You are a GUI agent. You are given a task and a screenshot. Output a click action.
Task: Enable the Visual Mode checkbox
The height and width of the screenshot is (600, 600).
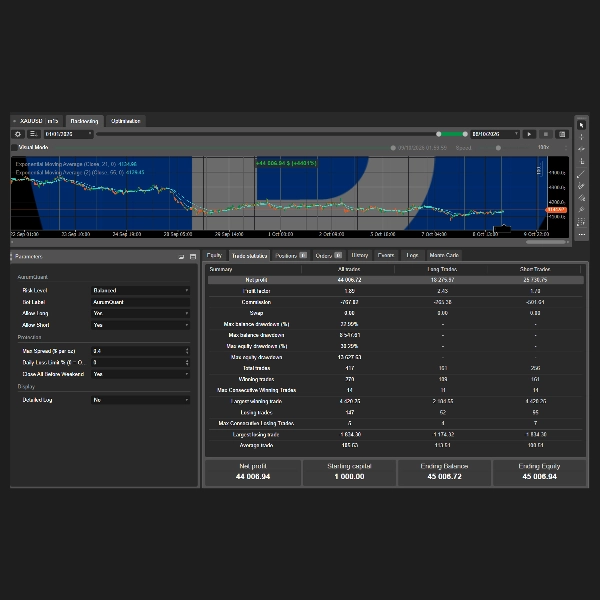15,147
